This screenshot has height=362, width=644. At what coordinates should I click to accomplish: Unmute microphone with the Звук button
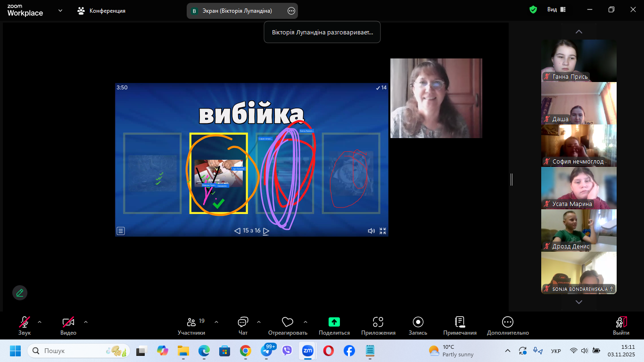click(25, 323)
